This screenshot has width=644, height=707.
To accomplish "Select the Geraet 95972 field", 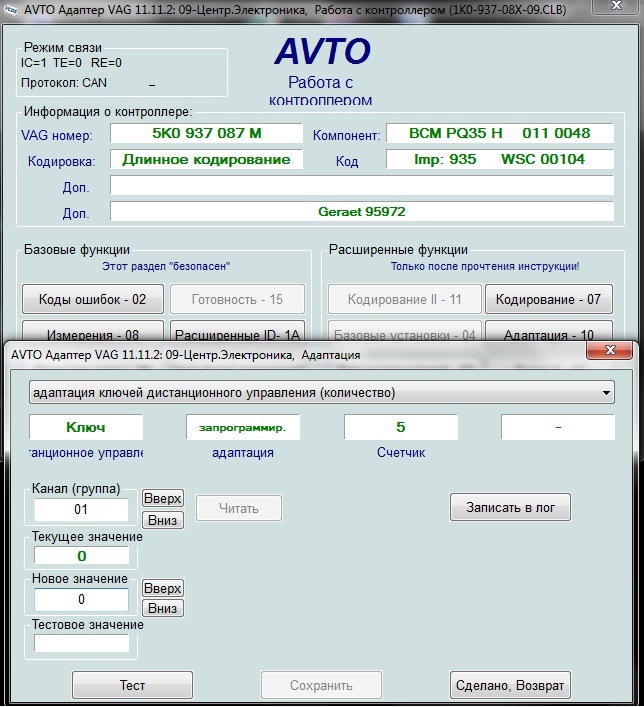I will (362, 211).
